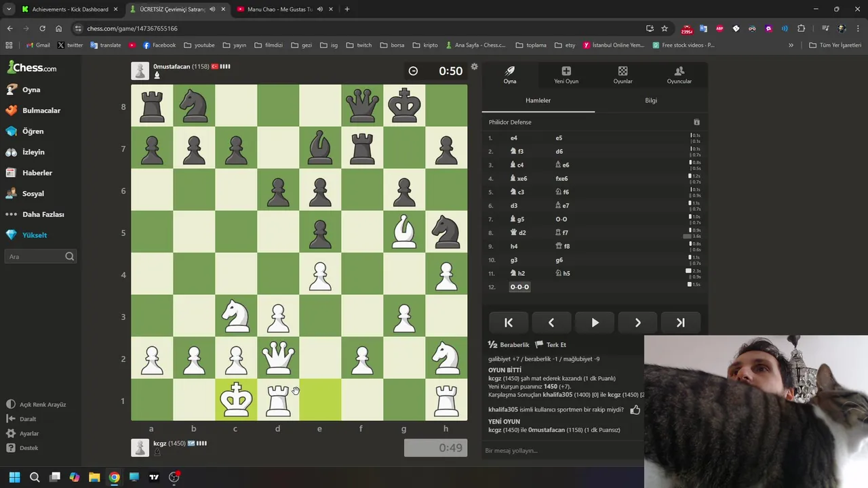
Task: Open the twitter bookmark
Action: pyautogui.click(x=71, y=45)
